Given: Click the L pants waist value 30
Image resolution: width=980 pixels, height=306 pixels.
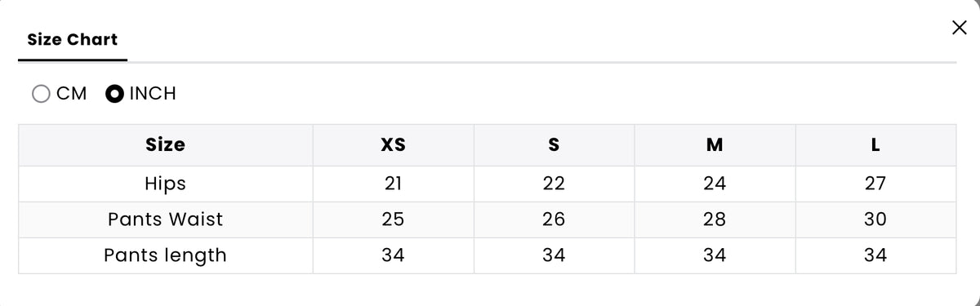Looking at the screenshot, I should (x=875, y=220).
